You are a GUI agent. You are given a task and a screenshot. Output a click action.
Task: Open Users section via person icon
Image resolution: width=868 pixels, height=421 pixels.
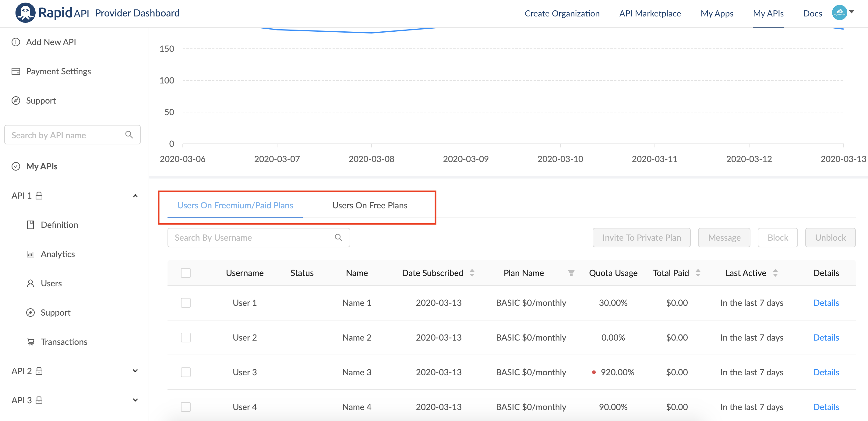pyautogui.click(x=30, y=284)
